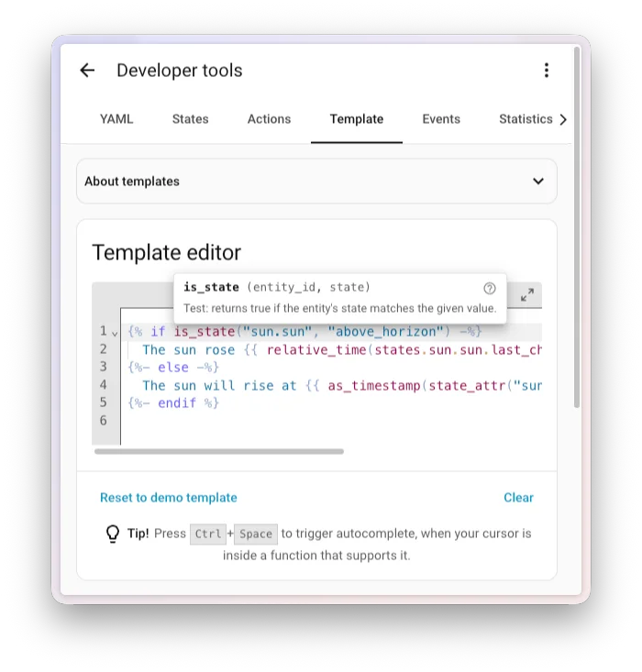642x672 pixels.
Task: Click the Space key label in the tip
Action: pyautogui.click(x=256, y=534)
